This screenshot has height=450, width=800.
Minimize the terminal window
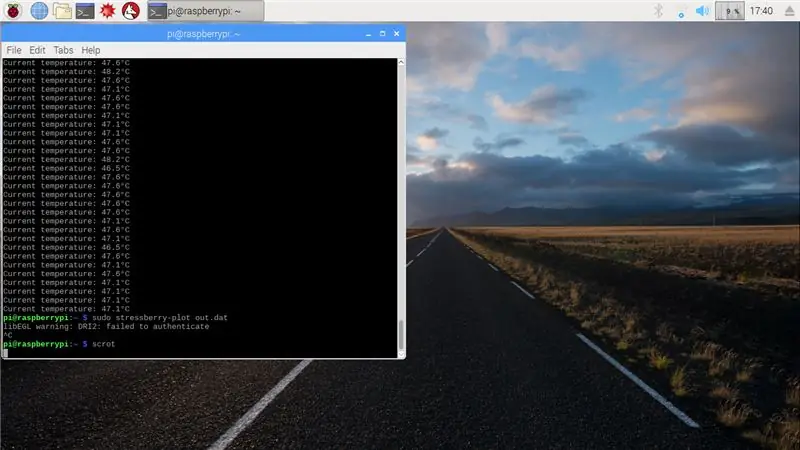[368, 34]
